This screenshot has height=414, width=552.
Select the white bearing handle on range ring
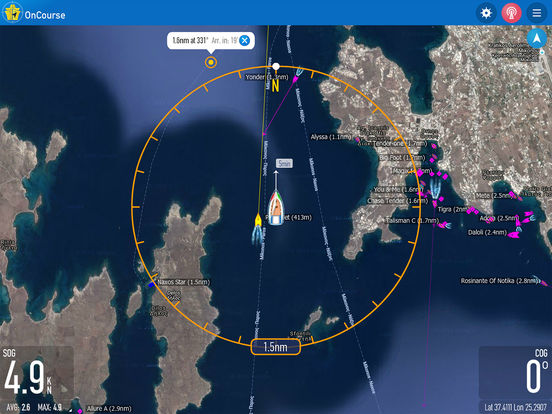click(276, 67)
